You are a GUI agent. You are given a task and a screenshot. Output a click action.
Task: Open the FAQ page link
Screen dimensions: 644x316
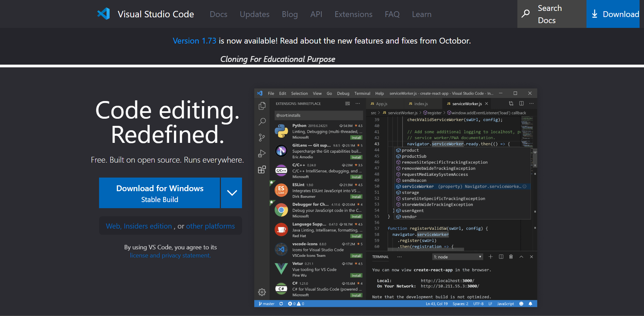click(392, 14)
